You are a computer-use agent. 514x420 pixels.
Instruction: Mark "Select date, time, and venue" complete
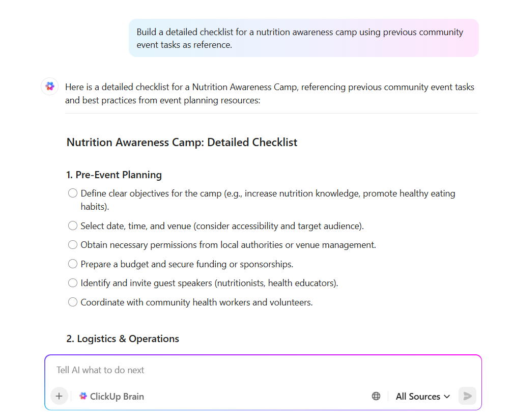click(x=72, y=225)
